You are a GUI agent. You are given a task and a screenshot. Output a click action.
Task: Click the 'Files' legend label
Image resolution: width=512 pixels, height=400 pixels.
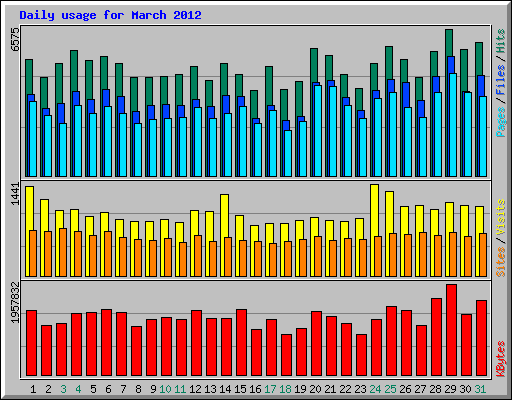(x=500, y=80)
